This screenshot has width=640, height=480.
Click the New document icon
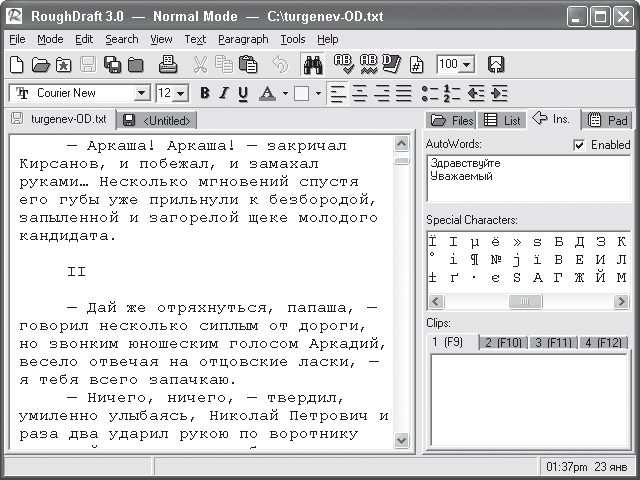(17, 65)
